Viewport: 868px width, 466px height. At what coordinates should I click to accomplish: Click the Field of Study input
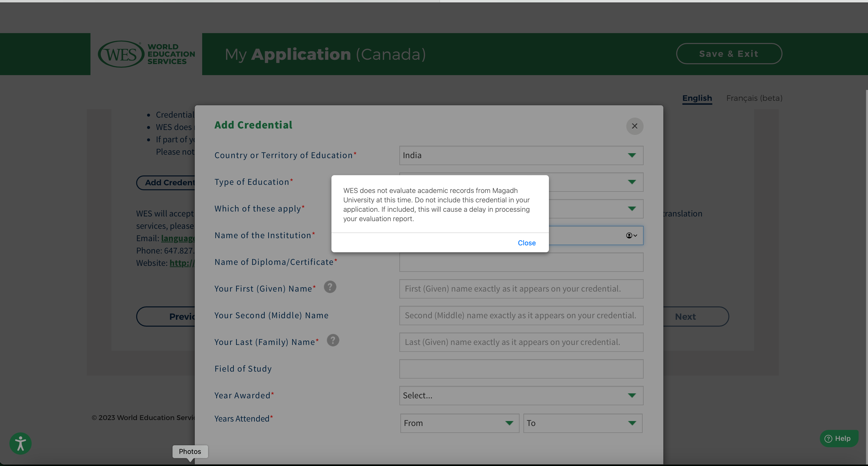pos(521,369)
